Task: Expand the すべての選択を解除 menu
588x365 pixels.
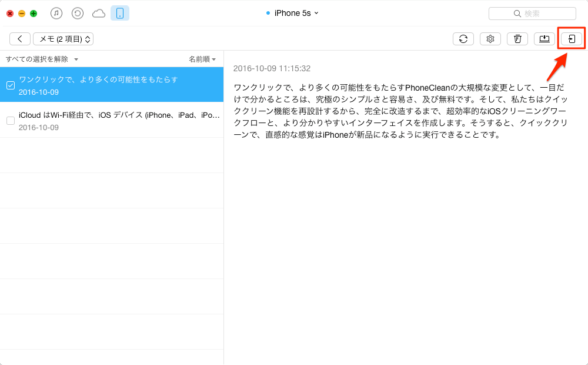Action: tap(42, 59)
